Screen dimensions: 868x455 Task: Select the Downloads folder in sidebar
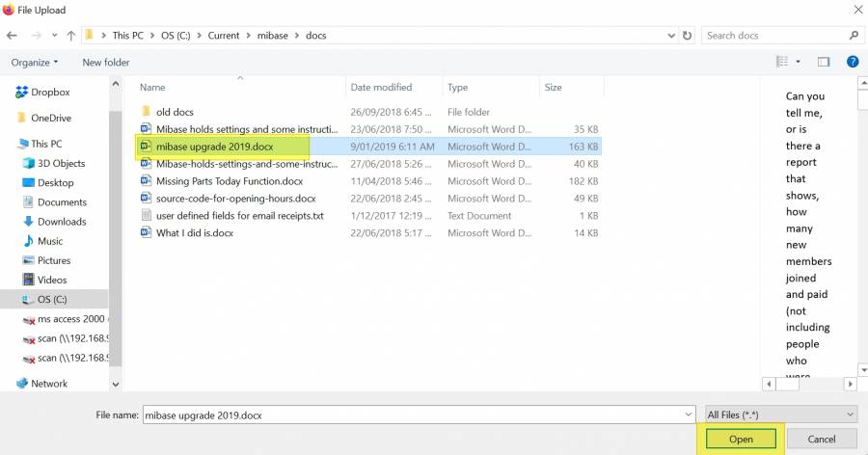(62, 222)
